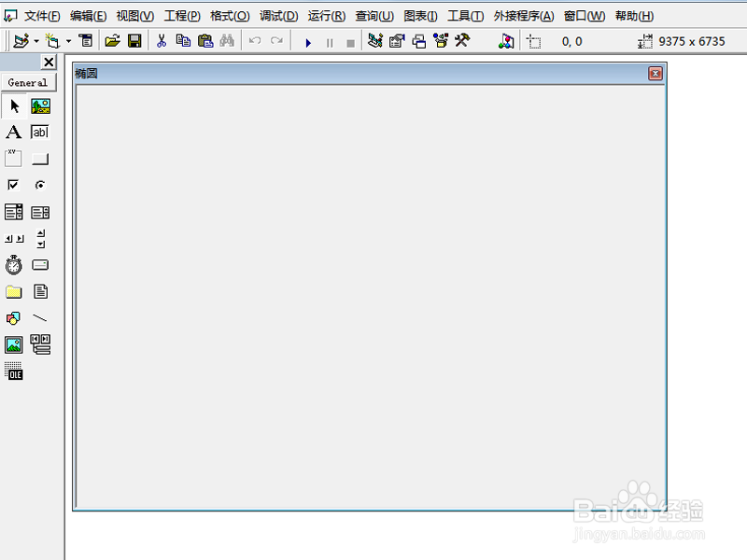Open the Properties Window icon
This screenshot has height=560, width=747.
397,41
